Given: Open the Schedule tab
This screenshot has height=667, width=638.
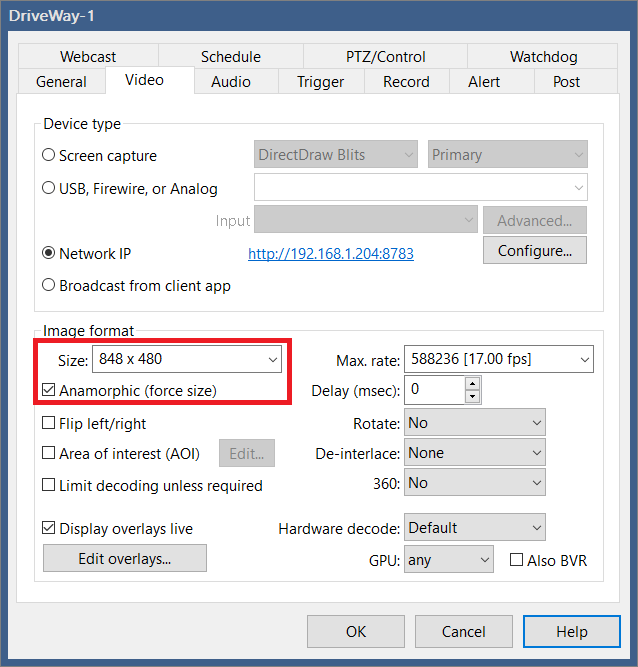Looking at the screenshot, I should click(231, 56).
